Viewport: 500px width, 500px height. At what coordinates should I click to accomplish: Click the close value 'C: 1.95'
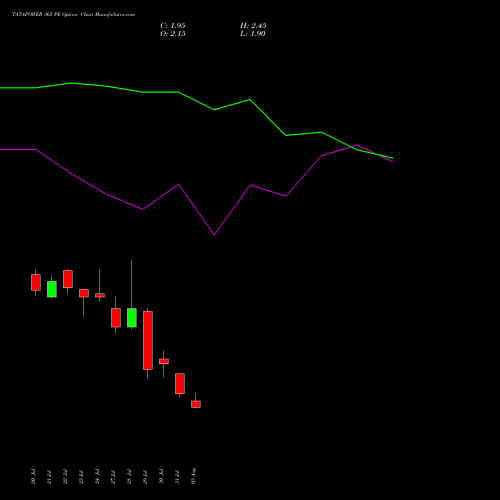(x=173, y=26)
